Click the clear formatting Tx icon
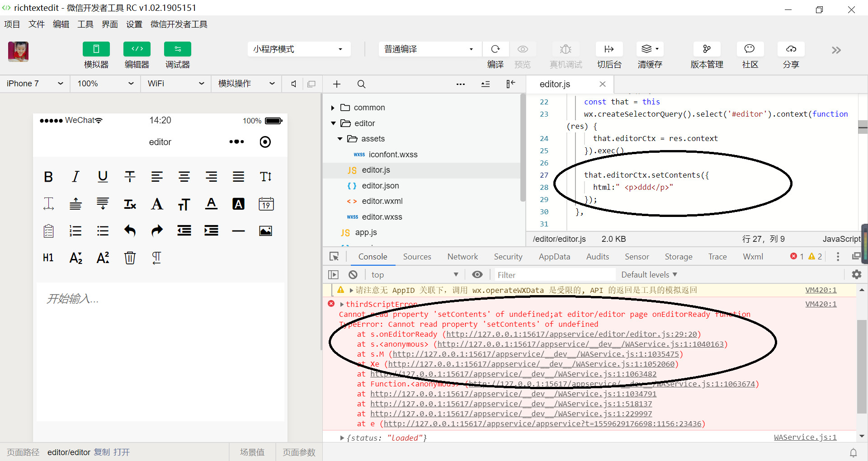Image resolution: width=868 pixels, height=461 pixels. click(x=130, y=204)
